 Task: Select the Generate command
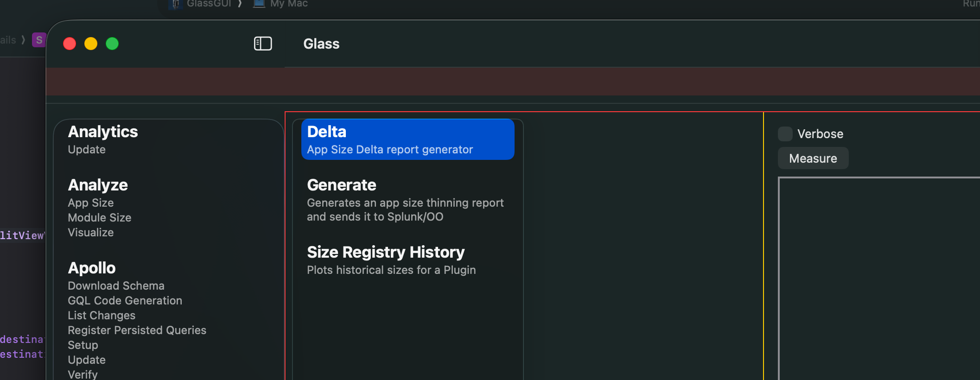click(407, 200)
